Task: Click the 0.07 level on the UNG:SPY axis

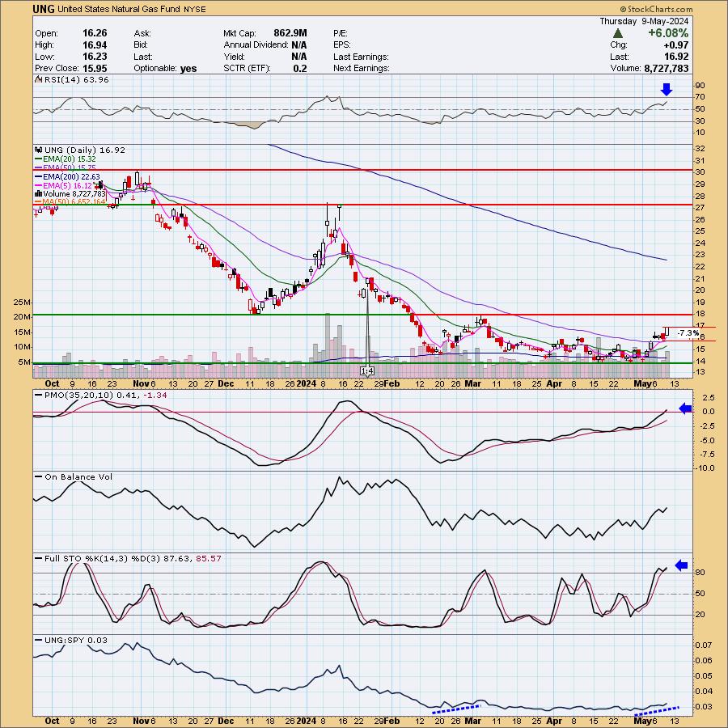Action: (704, 645)
